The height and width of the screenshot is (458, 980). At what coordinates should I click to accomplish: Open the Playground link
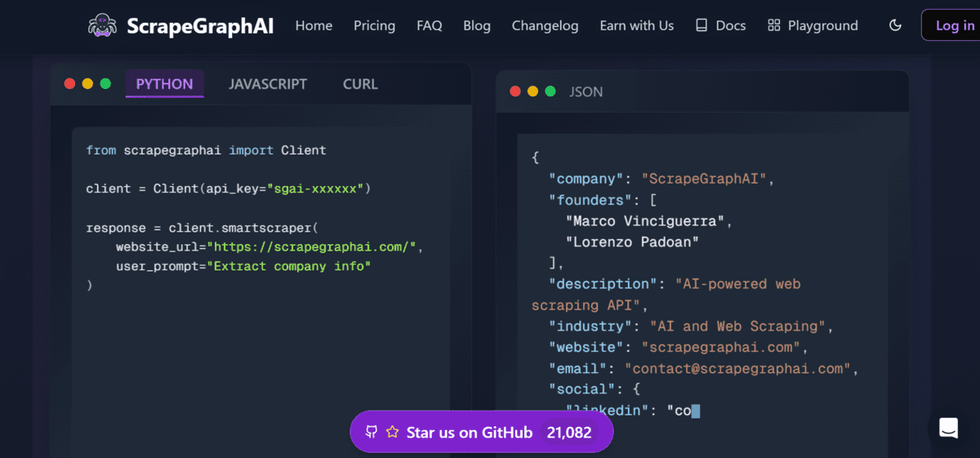[813, 25]
